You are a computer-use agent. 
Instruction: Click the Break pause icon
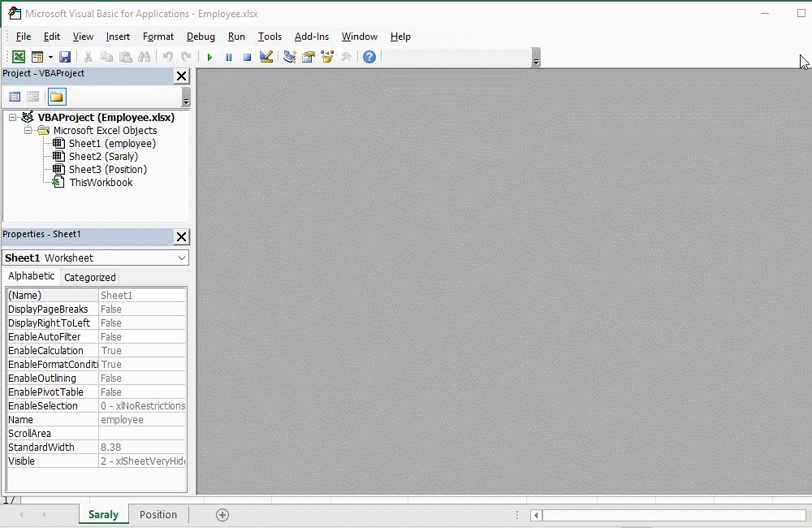coord(228,57)
